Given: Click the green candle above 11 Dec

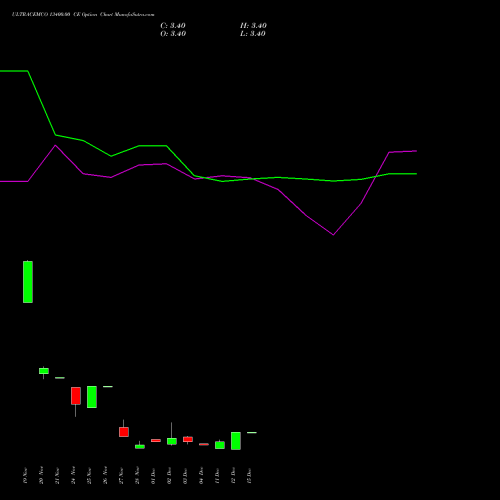Looking at the screenshot, I should [x=220, y=445].
